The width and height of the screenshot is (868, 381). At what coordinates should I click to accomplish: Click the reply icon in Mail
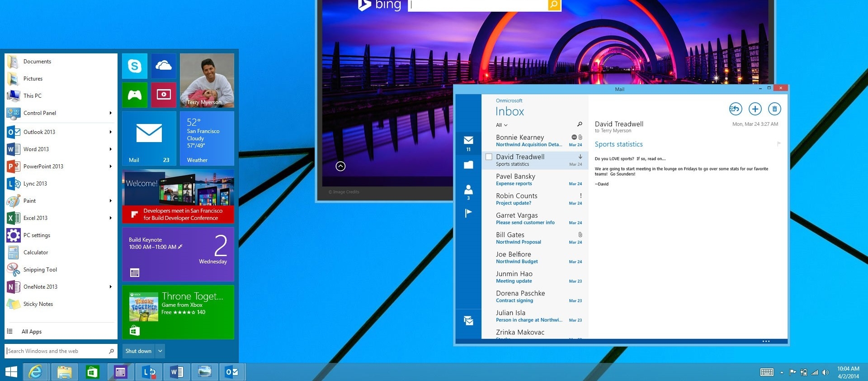[735, 109]
